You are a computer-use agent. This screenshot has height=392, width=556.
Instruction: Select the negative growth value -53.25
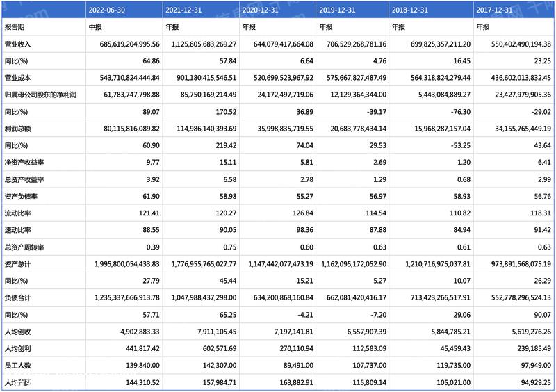click(x=460, y=145)
